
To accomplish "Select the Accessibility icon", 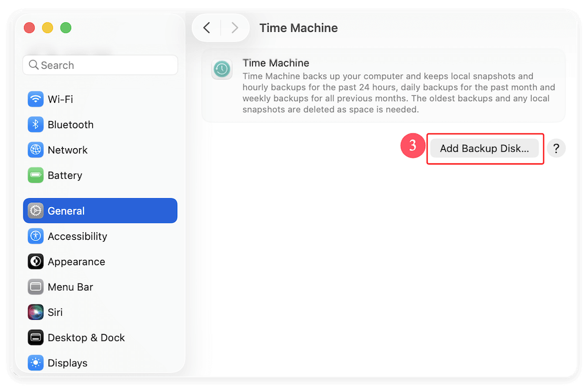I will coord(36,236).
